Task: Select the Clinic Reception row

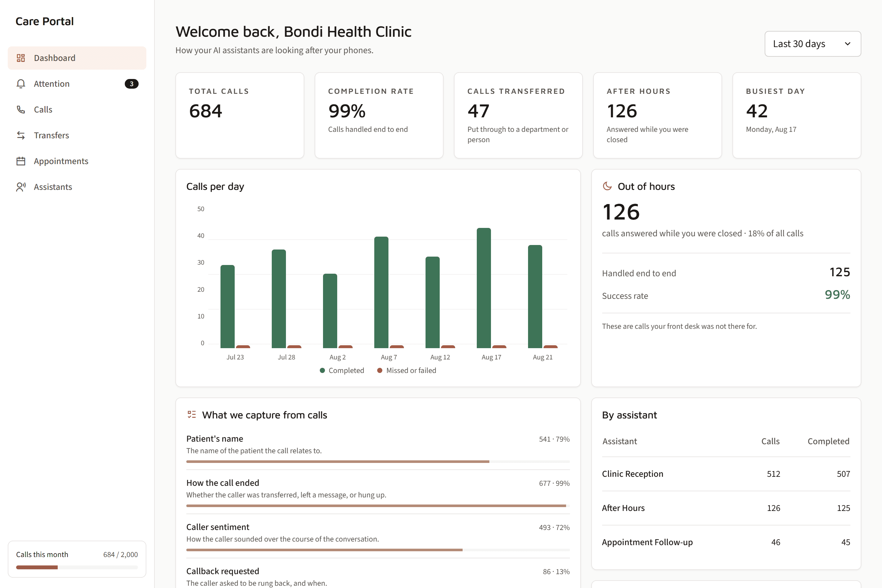Action: [x=726, y=474]
